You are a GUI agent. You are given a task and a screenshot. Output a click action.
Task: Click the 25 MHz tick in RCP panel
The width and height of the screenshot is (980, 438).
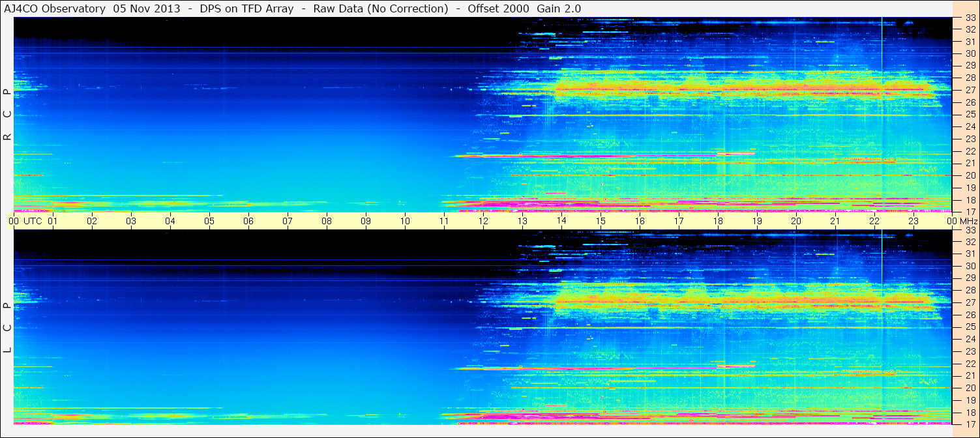(970, 115)
